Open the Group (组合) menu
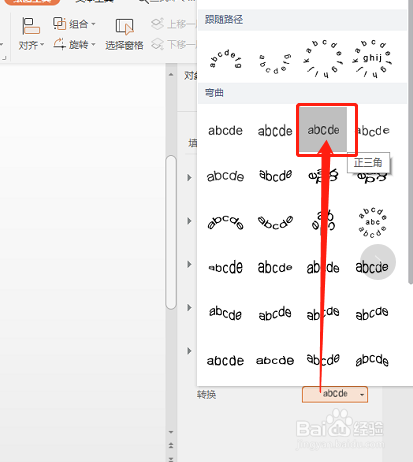The width and height of the screenshot is (413, 462). [x=74, y=24]
